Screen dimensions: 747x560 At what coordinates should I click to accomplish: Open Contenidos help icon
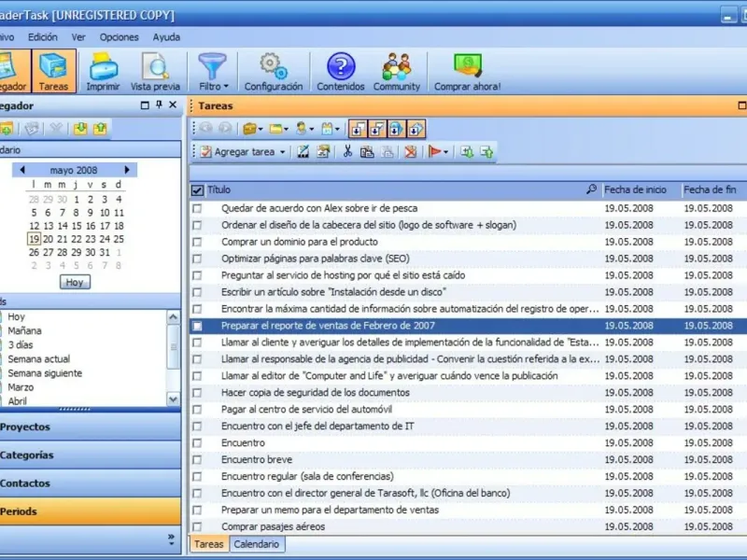click(x=341, y=71)
